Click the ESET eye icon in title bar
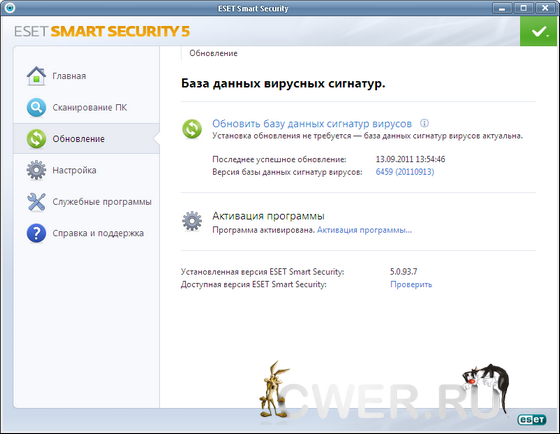The height and width of the screenshot is (434, 560). pos(10,8)
